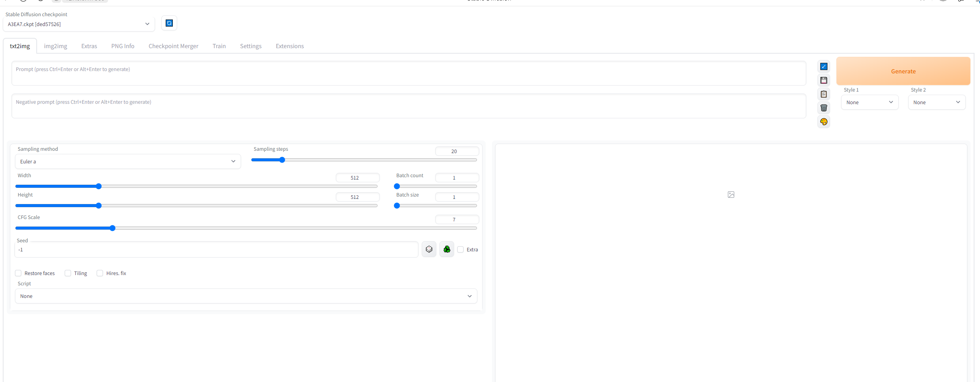Enable the Hires. fix checkbox
This screenshot has width=980, height=382.
pos(100,273)
